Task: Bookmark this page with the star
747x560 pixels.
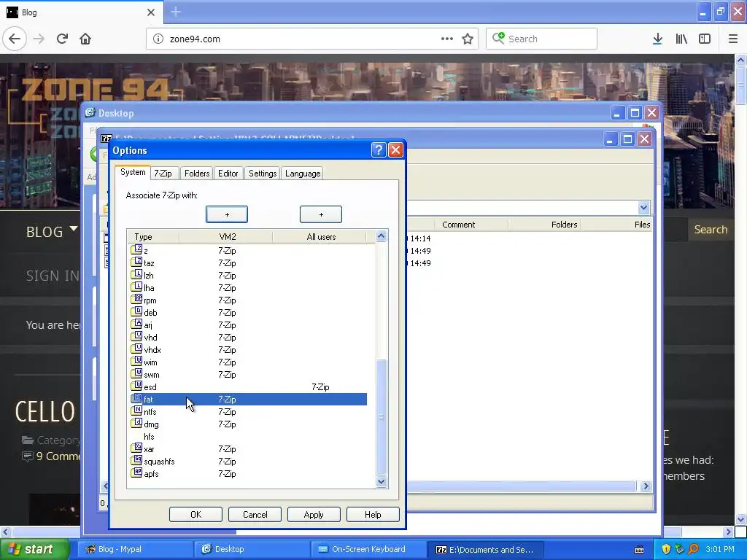Action: click(x=468, y=39)
